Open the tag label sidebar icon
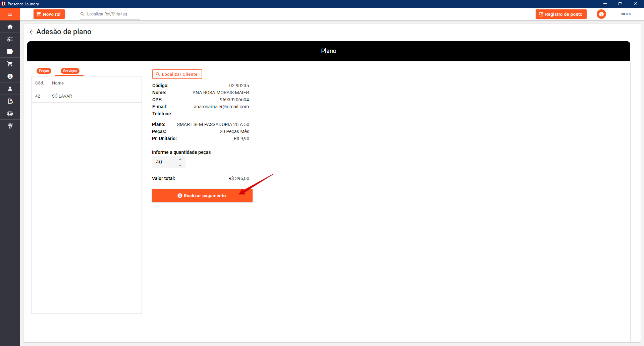This screenshot has width=644, height=346. tap(10, 52)
